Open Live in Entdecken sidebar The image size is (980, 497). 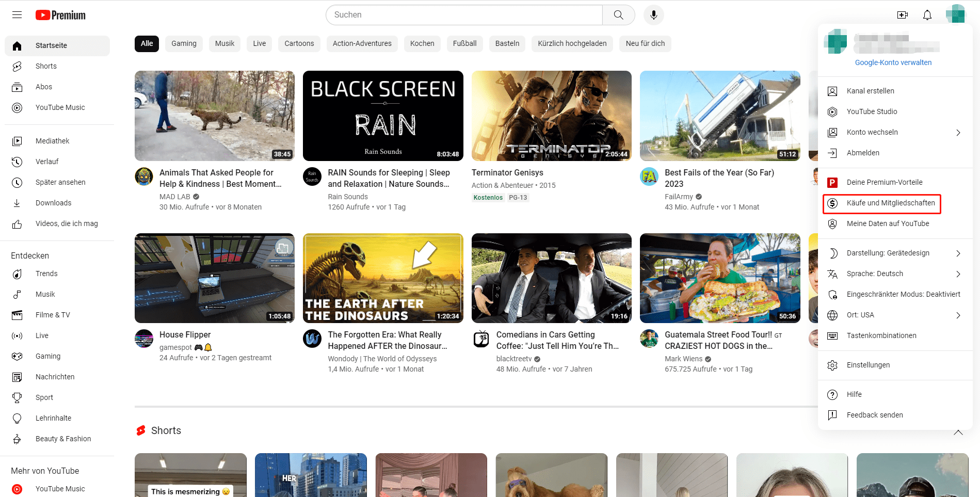[x=57, y=335]
